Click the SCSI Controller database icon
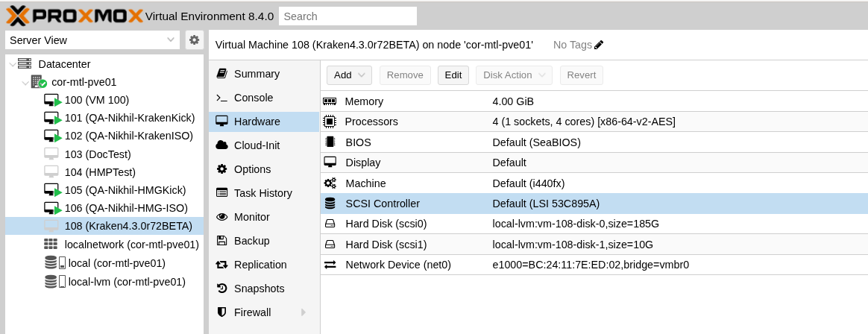This screenshot has height=334, width=868. pyautogui.click(x=330, y=204)
